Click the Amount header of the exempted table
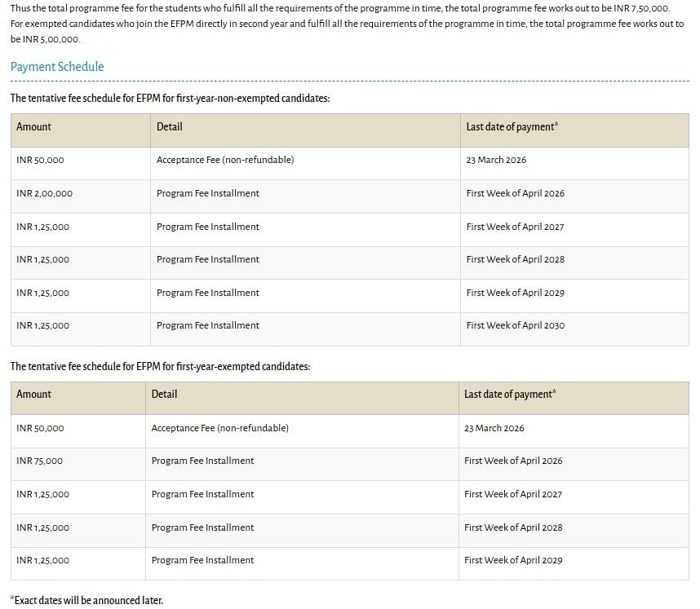Screen dimensions: 700x609 (33, 395)
